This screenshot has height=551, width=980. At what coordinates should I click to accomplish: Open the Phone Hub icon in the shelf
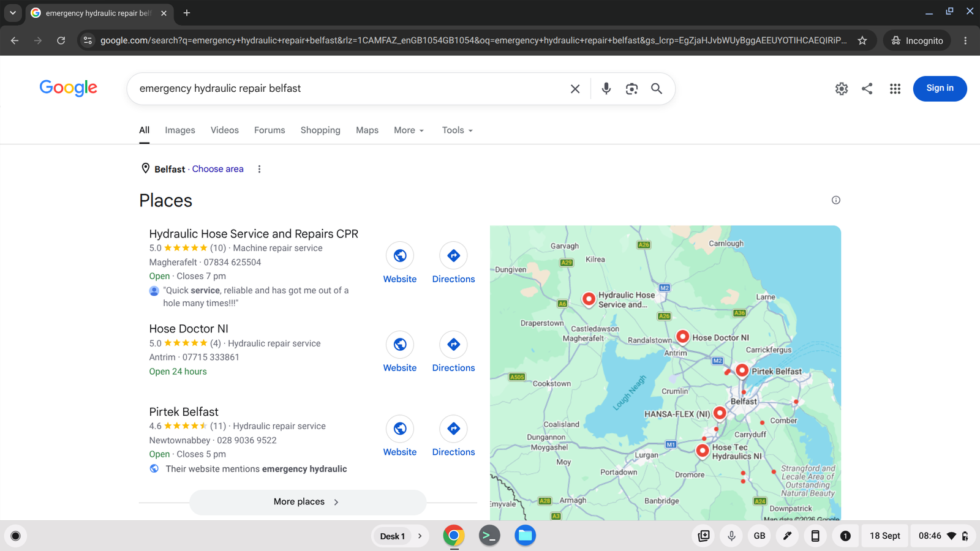click(x=815, y=536)
